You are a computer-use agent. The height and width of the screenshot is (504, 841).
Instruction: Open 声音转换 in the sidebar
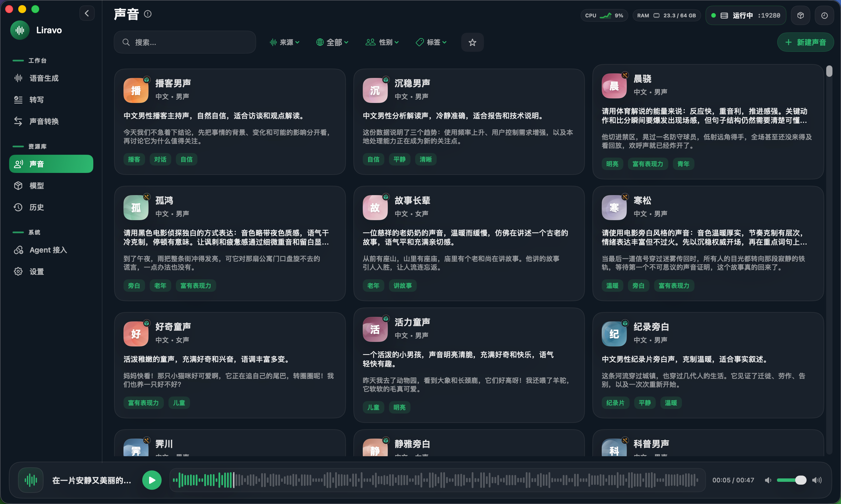click(x=51, y=121)
